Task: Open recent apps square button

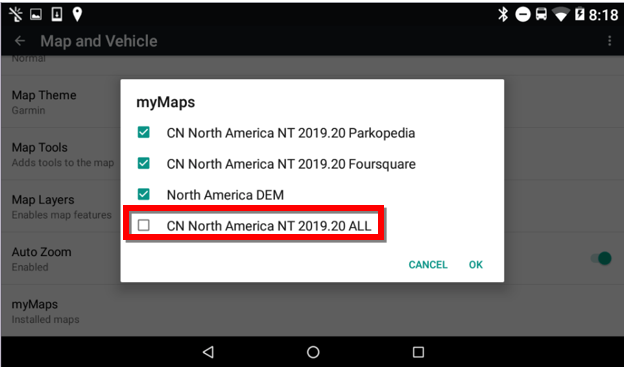Action: pos(418,352)
